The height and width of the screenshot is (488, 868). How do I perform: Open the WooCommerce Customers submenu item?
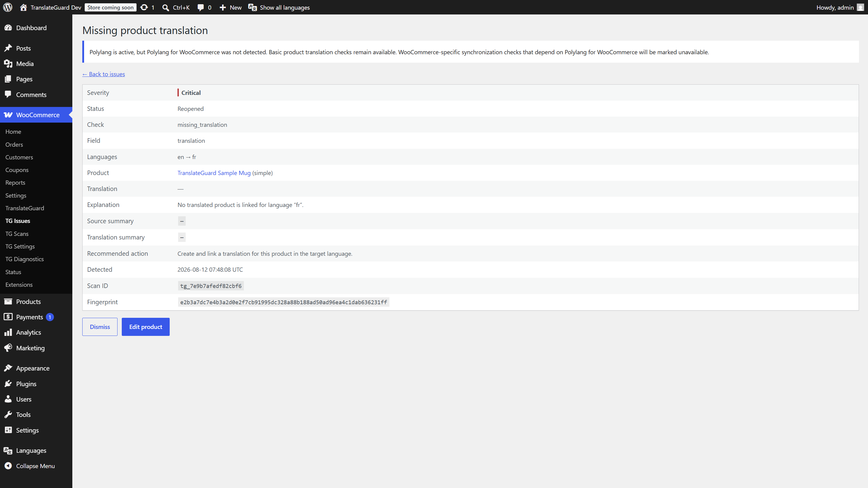pos(19,157)
